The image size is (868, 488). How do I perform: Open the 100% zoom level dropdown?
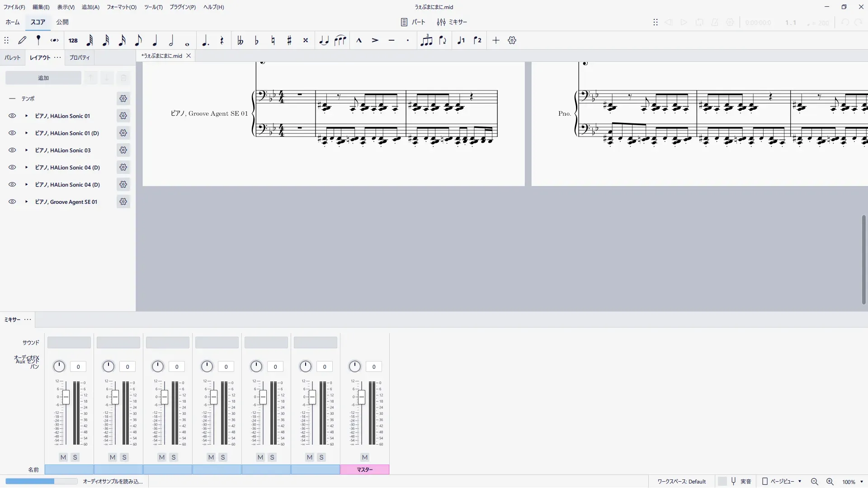click(x=853, y=482)
